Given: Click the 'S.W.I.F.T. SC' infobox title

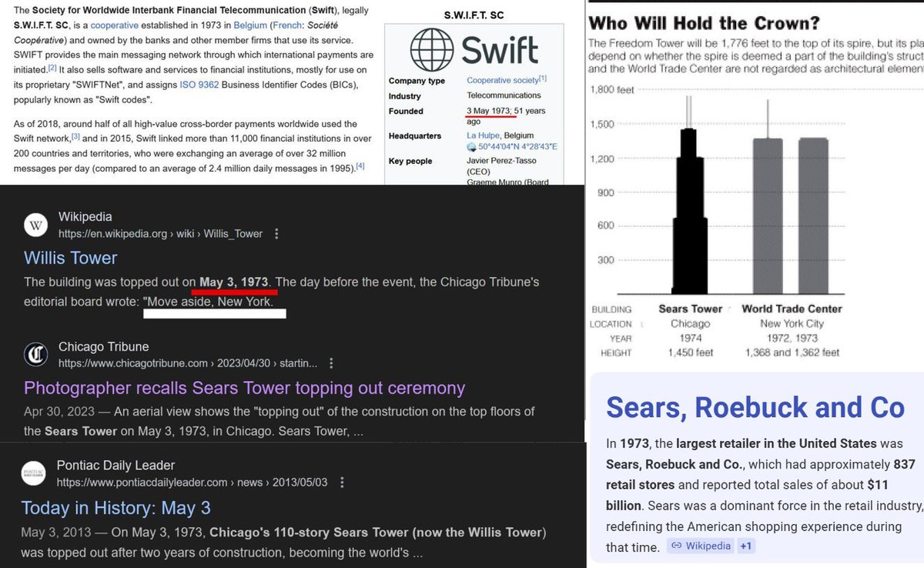Looking at the screenshot, I should click(474, 15).
